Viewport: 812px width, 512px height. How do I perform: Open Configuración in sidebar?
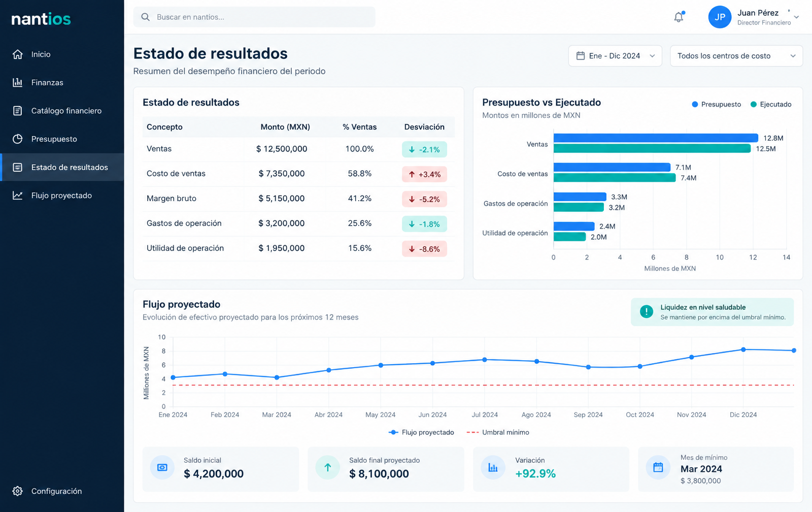point(62,491)
